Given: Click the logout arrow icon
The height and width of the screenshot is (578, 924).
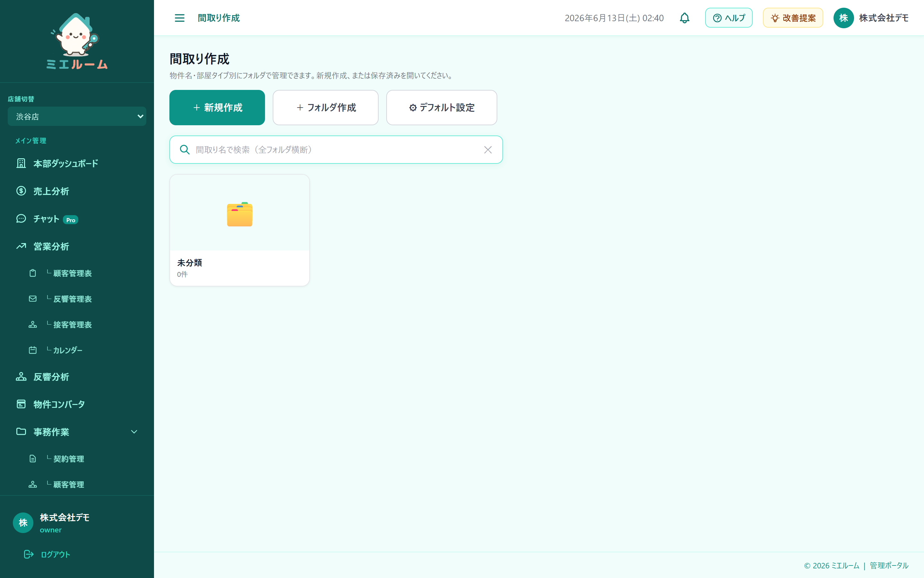Looking at the screenshot, I should click(x=29, y=554).
